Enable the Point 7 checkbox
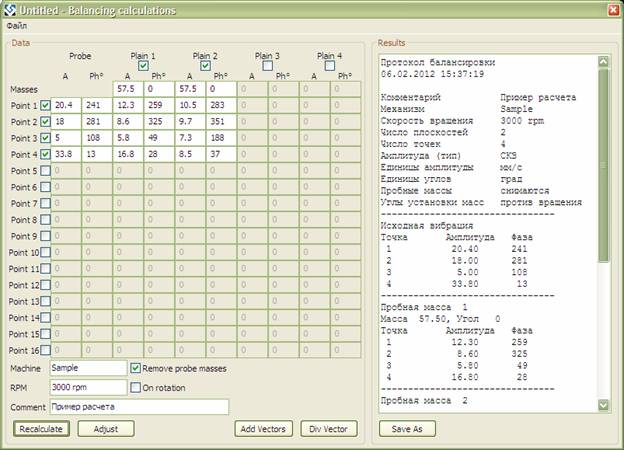The width and height of the screenshot is (624, 450). [x=45, y=203]
